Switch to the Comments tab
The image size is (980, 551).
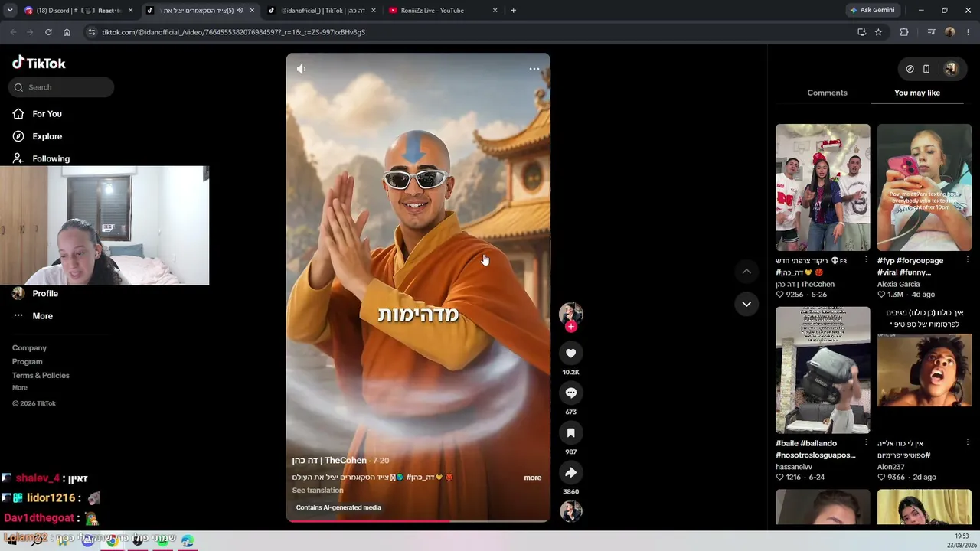click(x=827, y=93)
